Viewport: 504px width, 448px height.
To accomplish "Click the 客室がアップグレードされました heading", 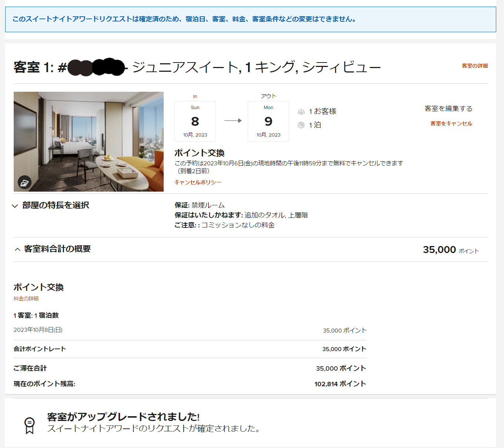I will point(123,417).
